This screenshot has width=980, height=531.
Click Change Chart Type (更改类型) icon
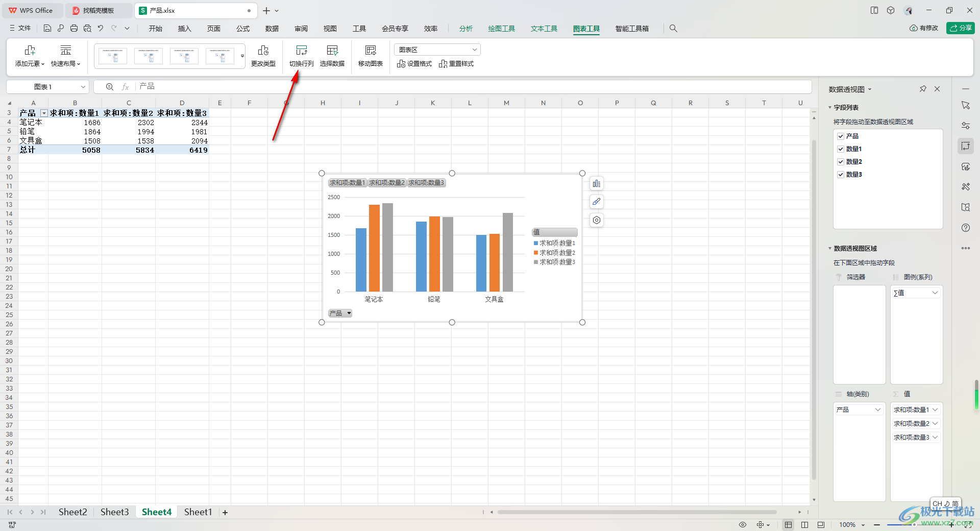tap(263, 50)
